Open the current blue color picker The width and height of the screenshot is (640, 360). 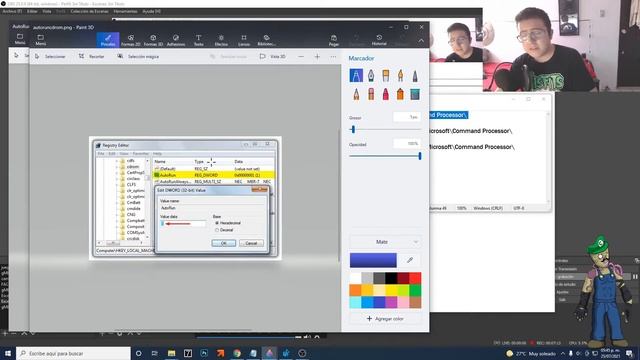pos(373,260)
